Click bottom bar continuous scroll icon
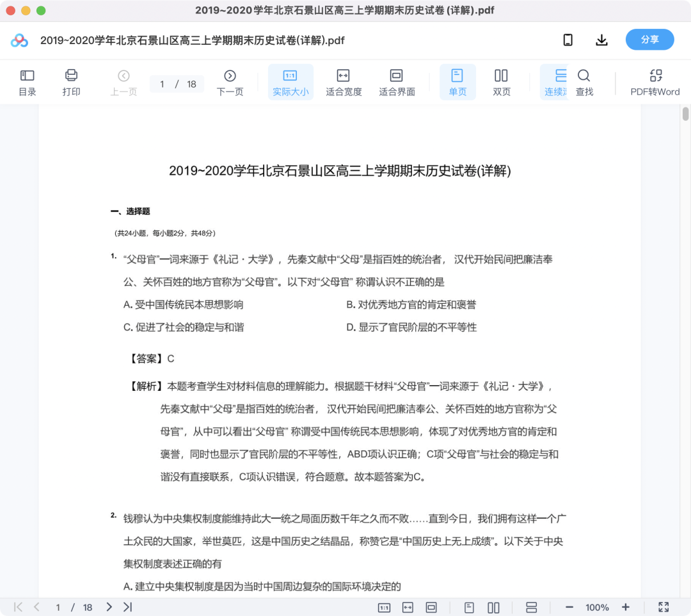This screenshot has width=691, height=616. pyautogui.click(x=532, y=608)
